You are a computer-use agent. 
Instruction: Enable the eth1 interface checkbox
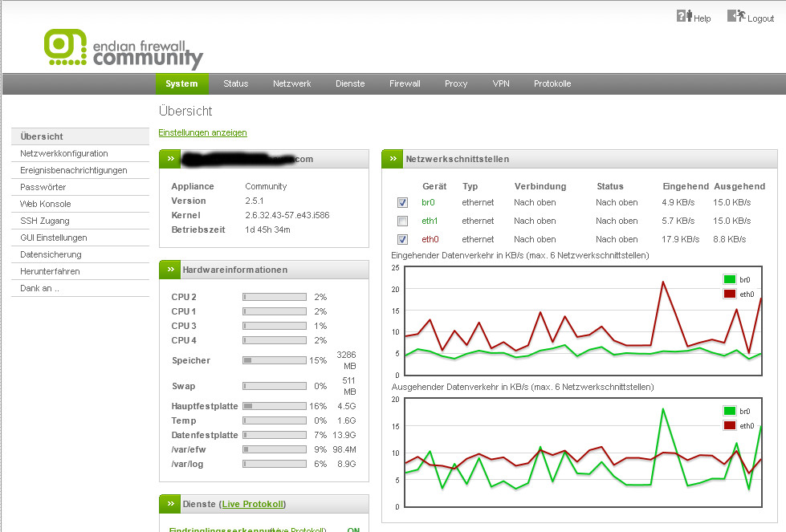click(x=402, y=221)
